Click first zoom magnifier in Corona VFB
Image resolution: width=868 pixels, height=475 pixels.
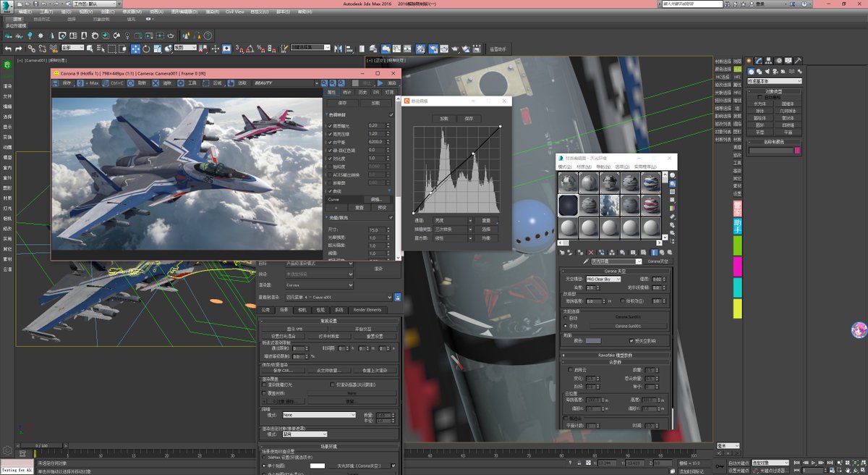(324, 83)
